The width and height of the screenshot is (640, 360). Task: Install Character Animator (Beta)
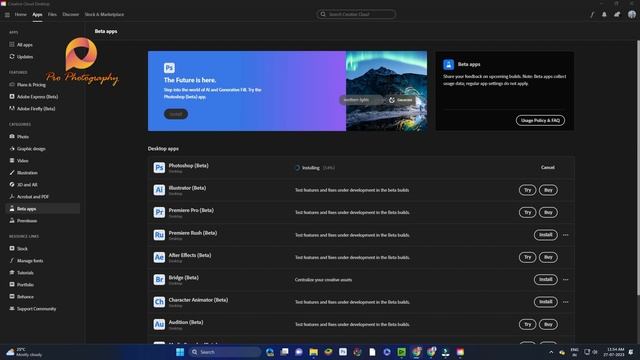[546, 302]
